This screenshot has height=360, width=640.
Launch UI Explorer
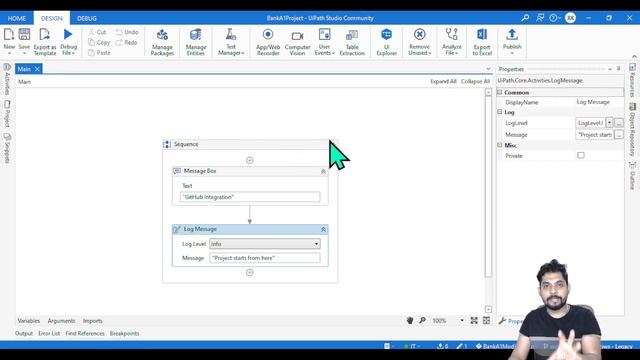coord(387,42)
